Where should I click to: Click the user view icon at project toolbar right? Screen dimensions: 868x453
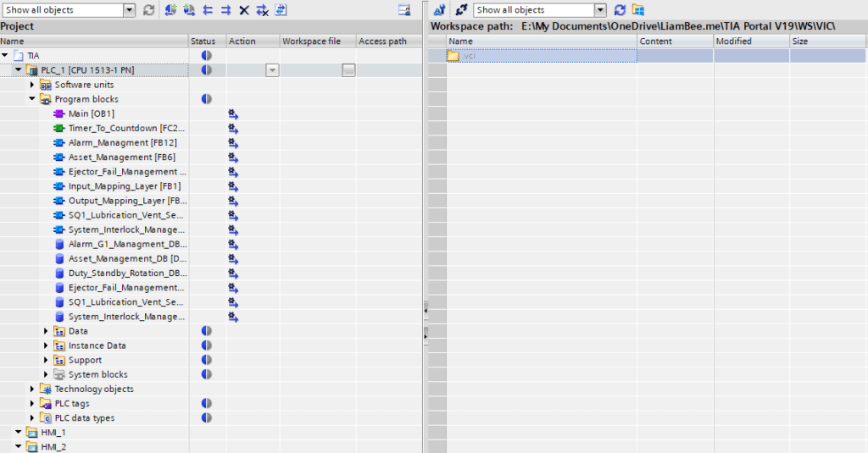pyautogui.click(x=404, y=10)
